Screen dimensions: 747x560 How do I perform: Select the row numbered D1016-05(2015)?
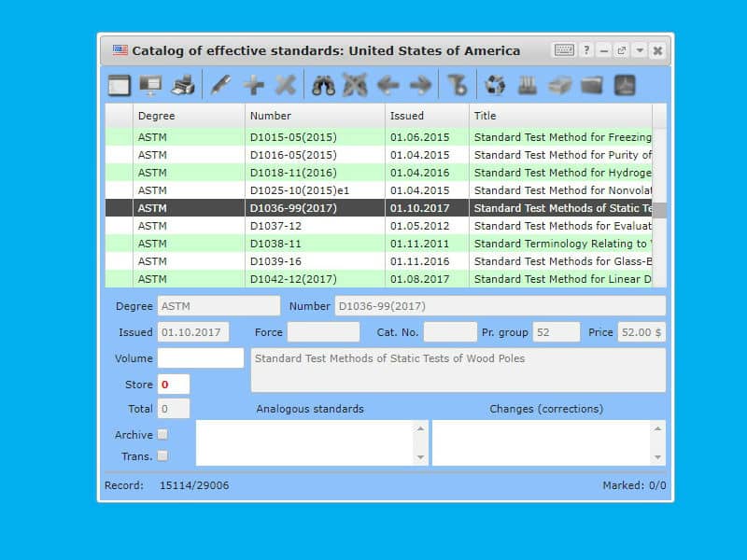(379, 155)
